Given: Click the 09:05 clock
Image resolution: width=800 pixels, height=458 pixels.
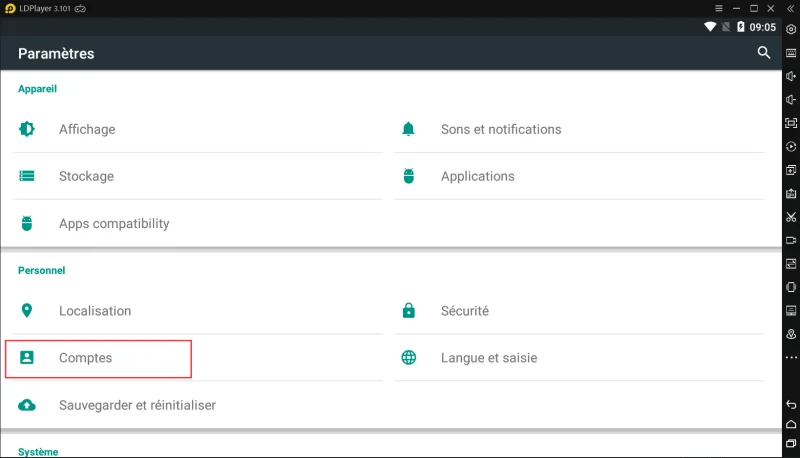Looking at the screenshot, I should click(x=762, y=28).
